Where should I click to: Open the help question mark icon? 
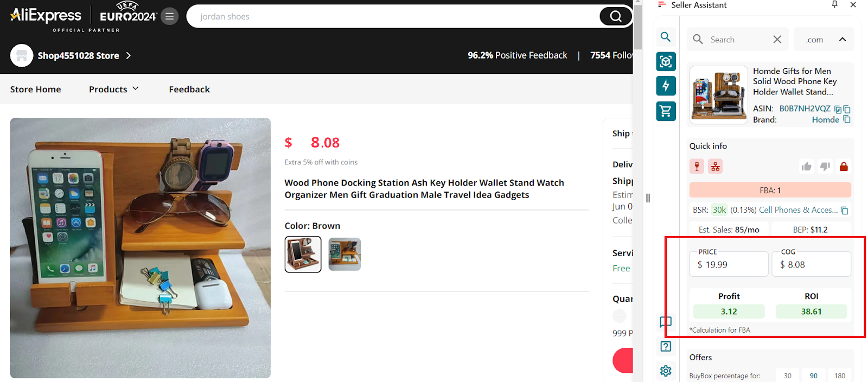coord(666,346)
